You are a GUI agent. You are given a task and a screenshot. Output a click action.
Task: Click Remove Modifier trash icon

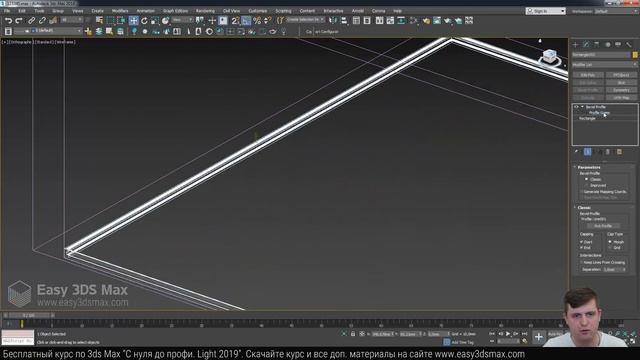[x=608, y=152]
